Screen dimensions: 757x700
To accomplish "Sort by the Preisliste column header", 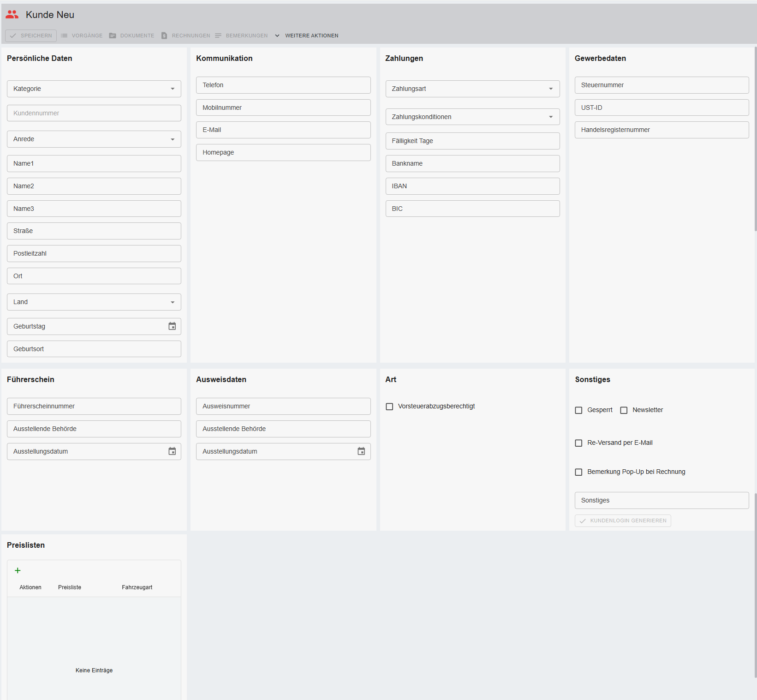I will pos(70,587).
